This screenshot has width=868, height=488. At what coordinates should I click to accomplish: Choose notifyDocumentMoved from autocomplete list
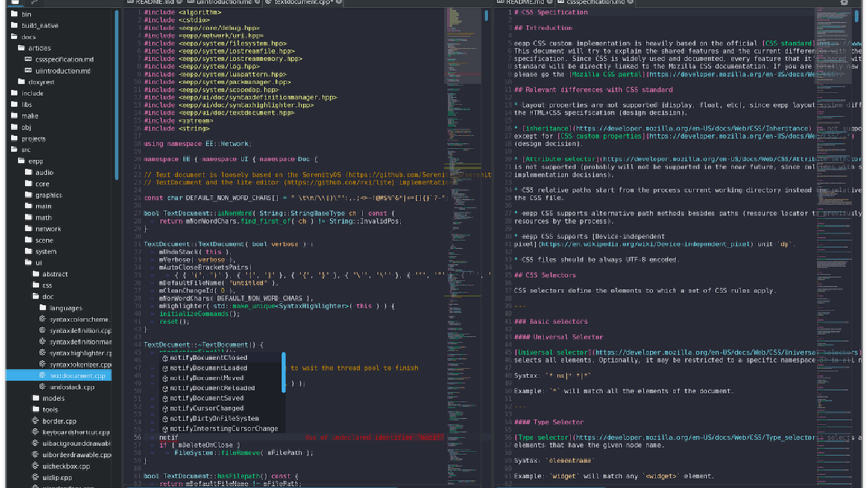[221, 378]
